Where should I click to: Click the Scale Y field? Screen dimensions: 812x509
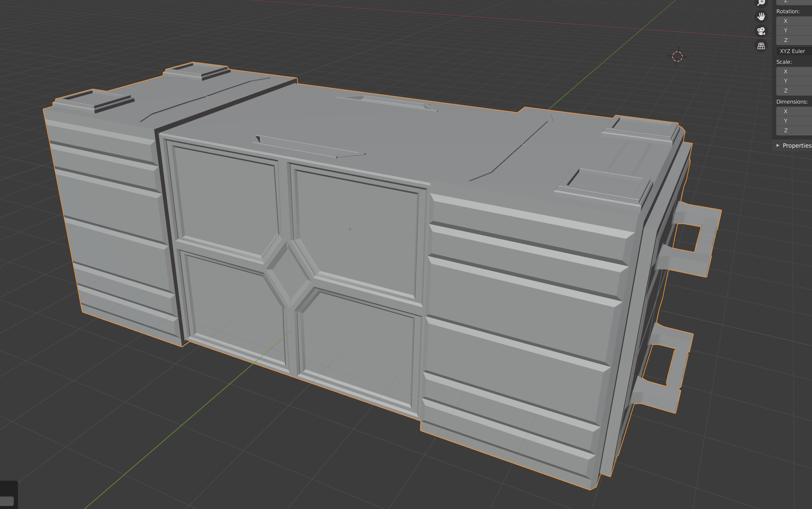click(795, 81)
